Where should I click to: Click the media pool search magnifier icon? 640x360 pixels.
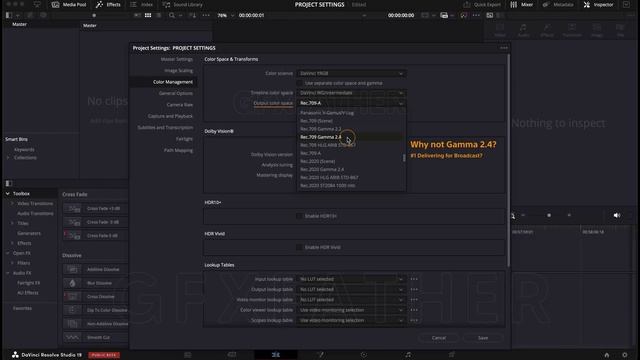click(x=172, y=15)
